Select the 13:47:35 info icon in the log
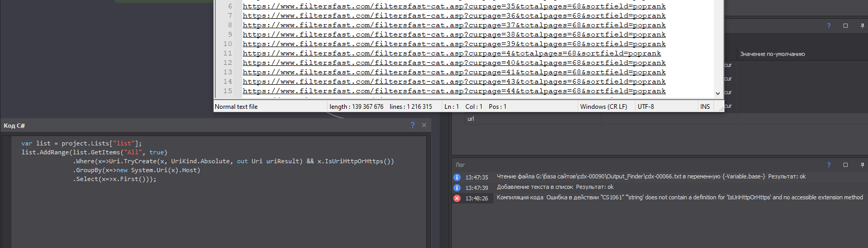This screenshot has width=868, height=248. click(x=457, y=177)
